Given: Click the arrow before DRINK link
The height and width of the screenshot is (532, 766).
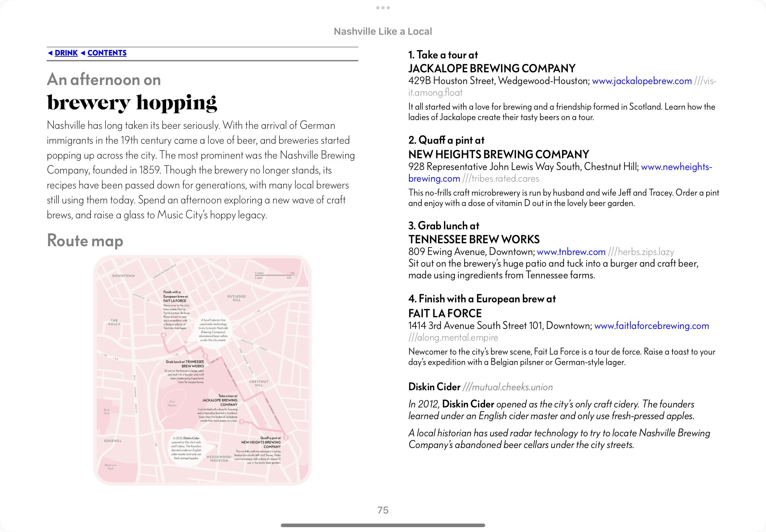Looking at the screenshot, I should (50, 53).
